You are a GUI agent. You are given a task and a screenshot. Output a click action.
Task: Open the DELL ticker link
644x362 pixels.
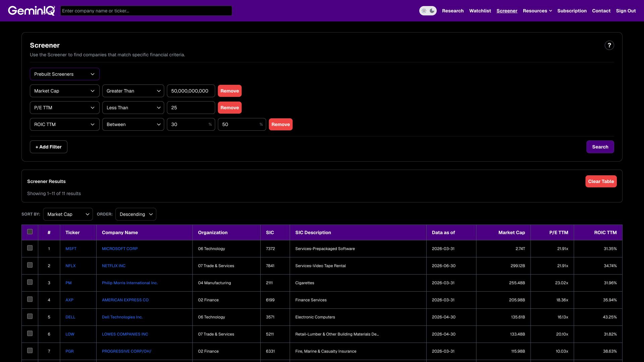pos(70,317)
